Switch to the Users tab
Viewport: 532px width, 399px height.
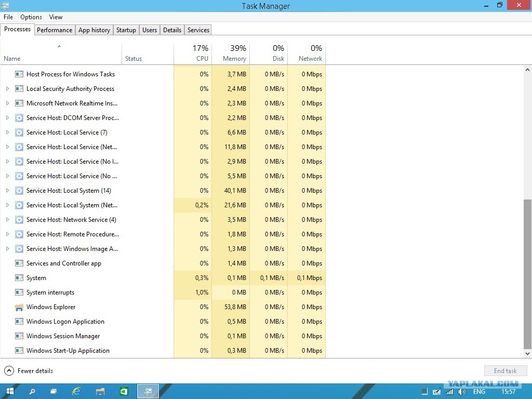[150, 30]
